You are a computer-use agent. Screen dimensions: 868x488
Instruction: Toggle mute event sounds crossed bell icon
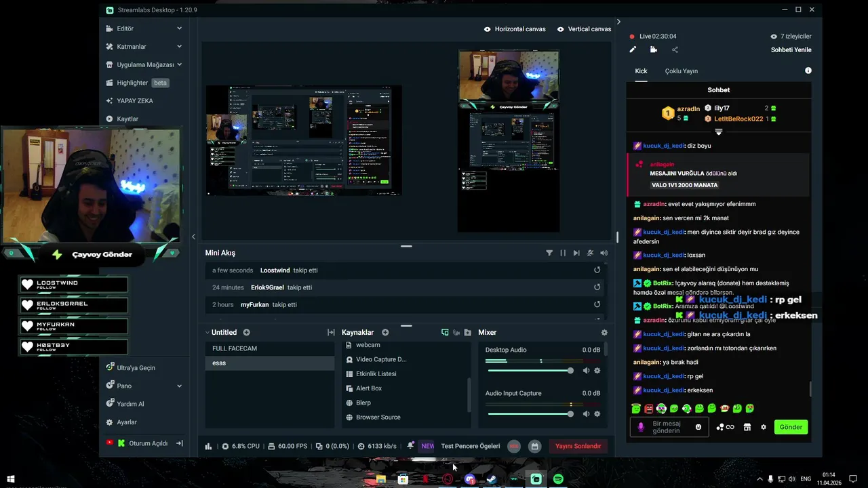(x=590, y=253)
